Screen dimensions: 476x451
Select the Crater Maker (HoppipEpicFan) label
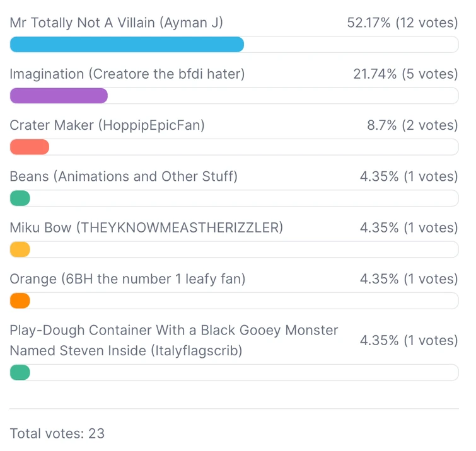(x=107, y=125)
